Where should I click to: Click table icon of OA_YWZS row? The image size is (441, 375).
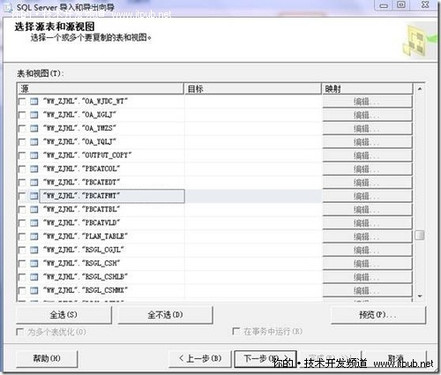coord(34,128)
